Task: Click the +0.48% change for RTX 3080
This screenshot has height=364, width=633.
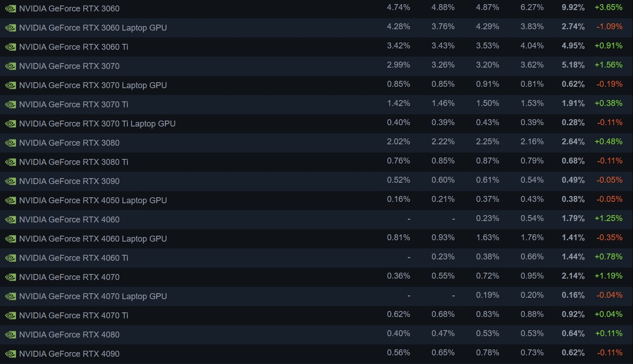Action: pos(608,142)
